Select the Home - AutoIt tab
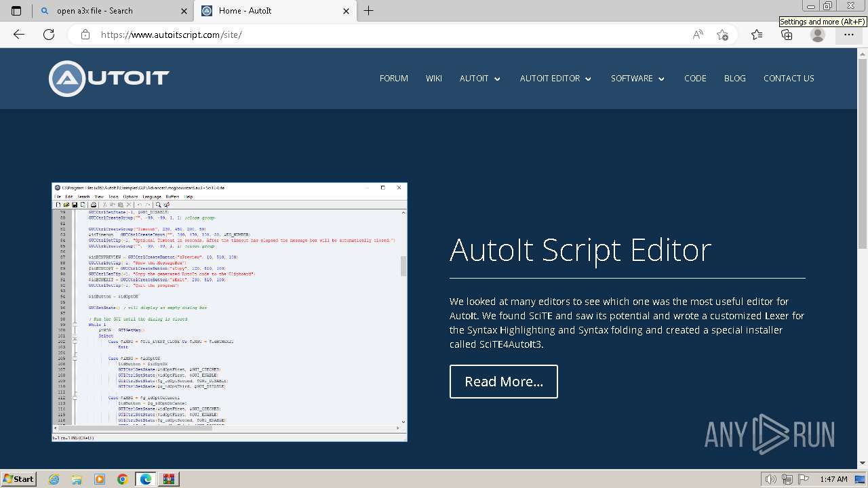This screenshot has width=868, height=488. (275, 11)
